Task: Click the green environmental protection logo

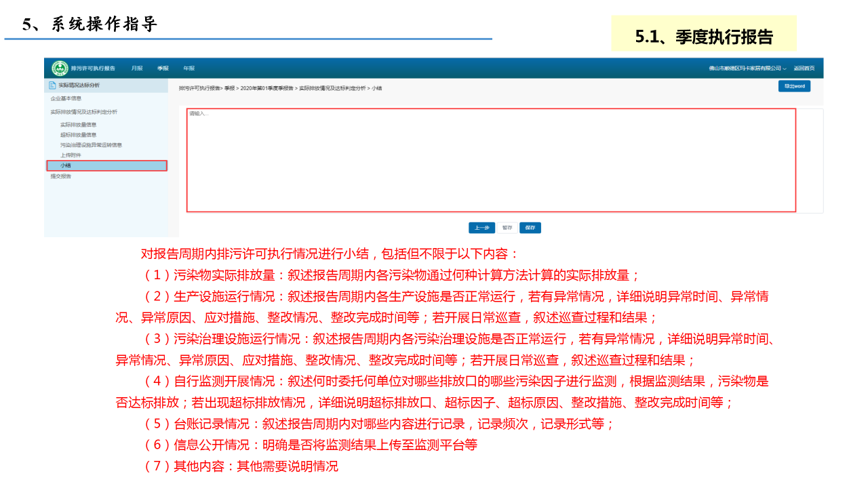Action: pyautogui.click(x=60, y=68)
